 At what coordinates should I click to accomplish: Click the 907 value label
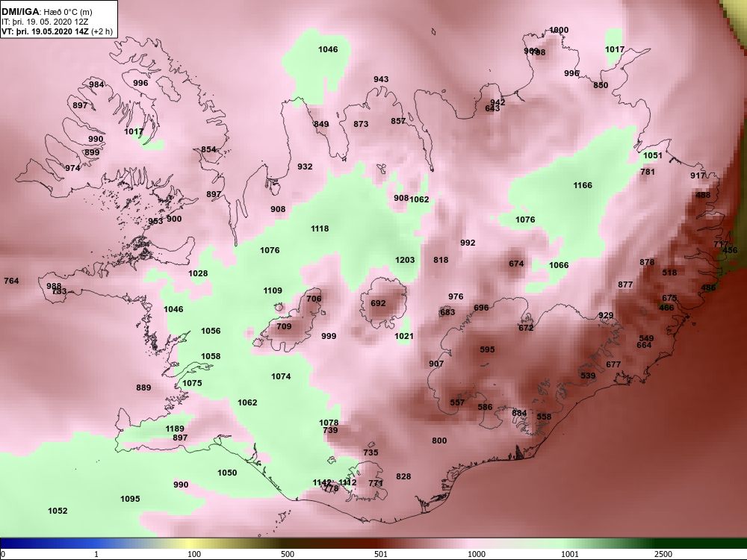click(436, 364)
